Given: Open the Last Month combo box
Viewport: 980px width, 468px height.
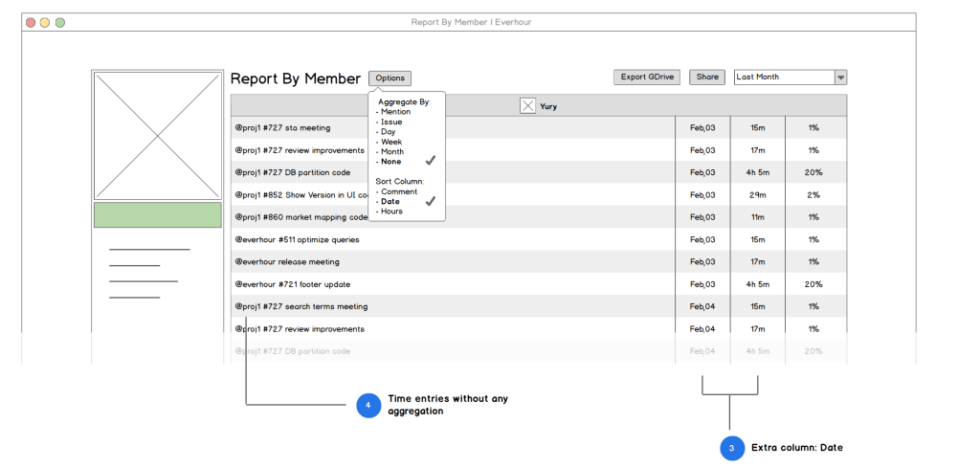Looking at the screenshot, I should coord(784,78).
